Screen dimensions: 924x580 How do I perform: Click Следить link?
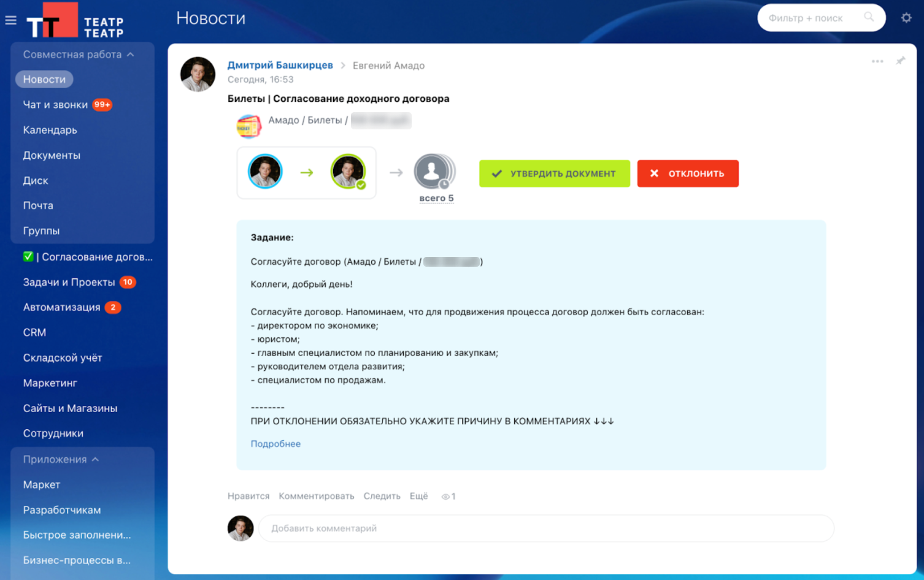(382, 496)
